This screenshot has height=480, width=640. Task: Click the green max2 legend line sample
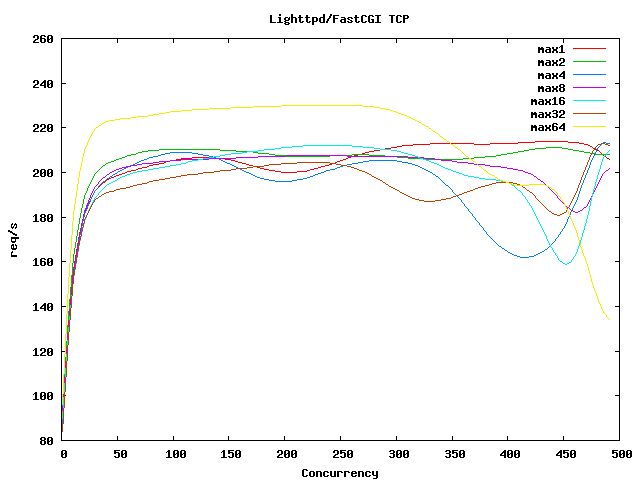(x=589, y=62)
